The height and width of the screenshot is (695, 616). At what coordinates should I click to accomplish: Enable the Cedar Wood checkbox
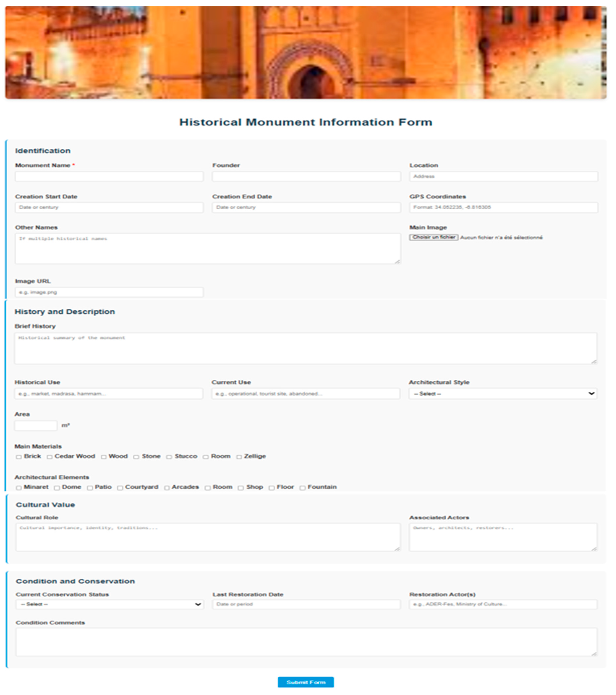pos(50,457)
